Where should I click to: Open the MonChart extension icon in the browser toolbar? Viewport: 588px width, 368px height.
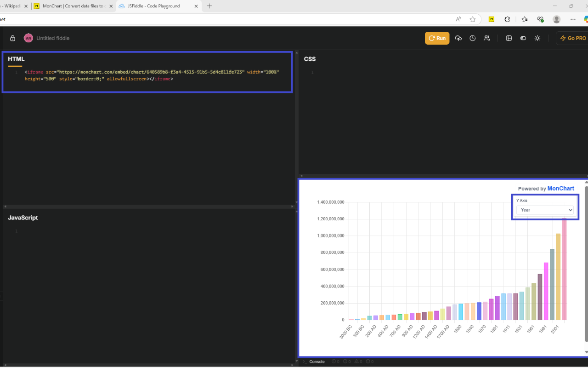click(x=491, y=19)
